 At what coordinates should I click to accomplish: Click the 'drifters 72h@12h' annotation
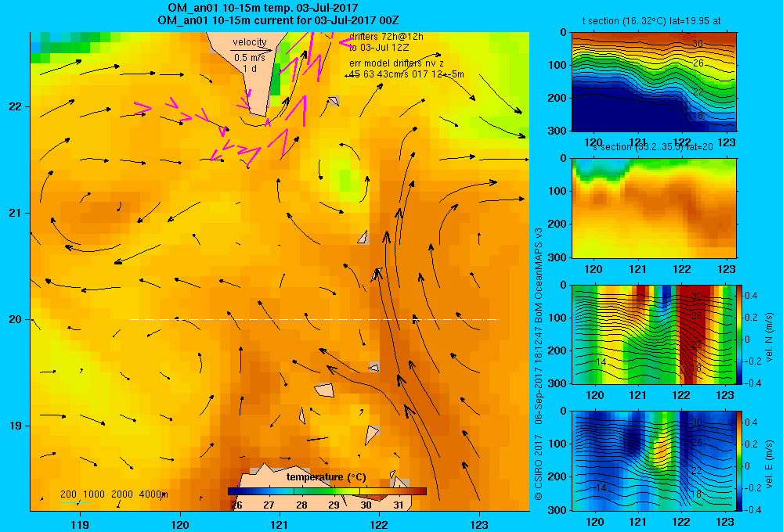coord(387,37)
